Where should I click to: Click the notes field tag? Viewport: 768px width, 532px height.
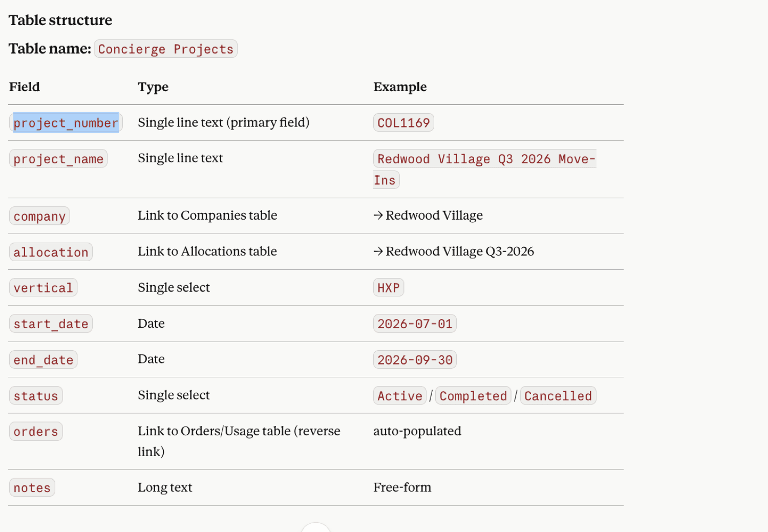32,487
